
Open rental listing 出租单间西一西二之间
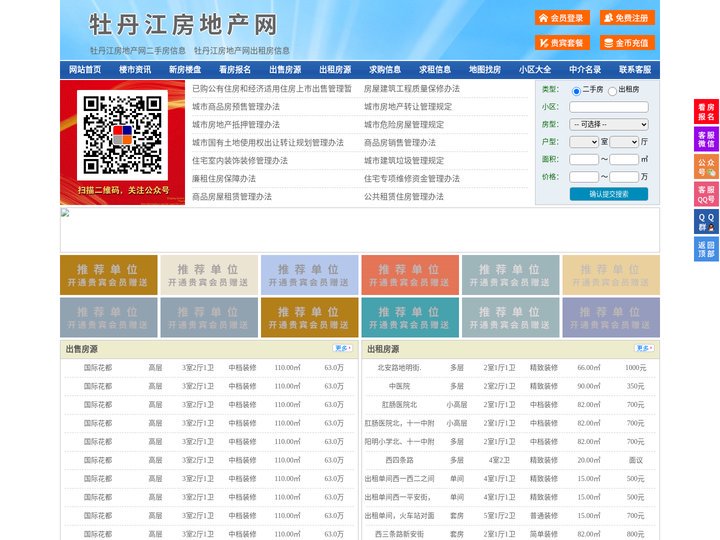[x=399, y=478]
